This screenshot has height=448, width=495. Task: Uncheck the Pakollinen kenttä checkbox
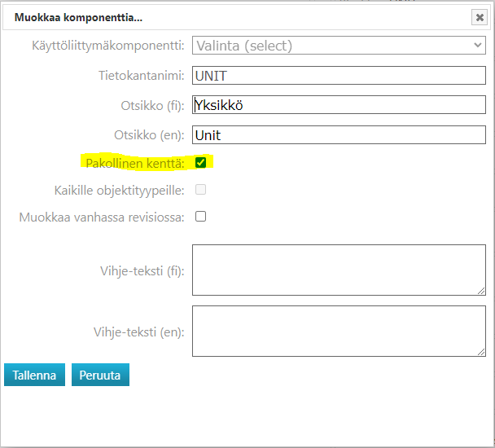coord(201,163)
